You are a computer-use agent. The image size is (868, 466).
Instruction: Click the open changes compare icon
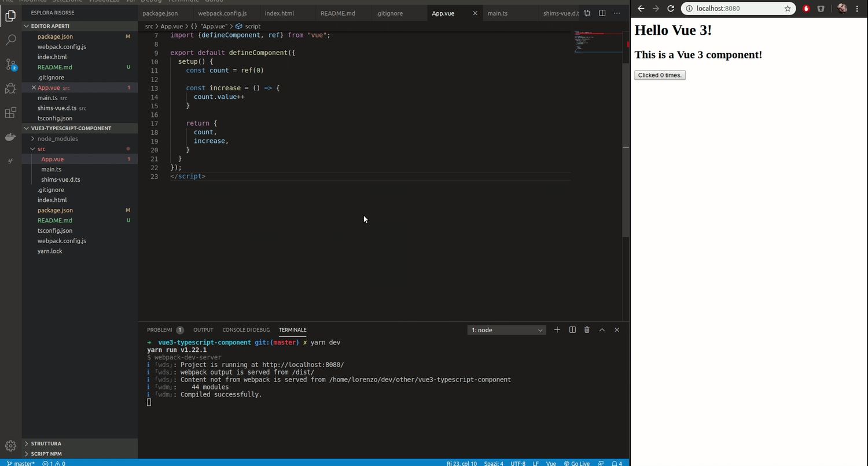coord(587,13)
